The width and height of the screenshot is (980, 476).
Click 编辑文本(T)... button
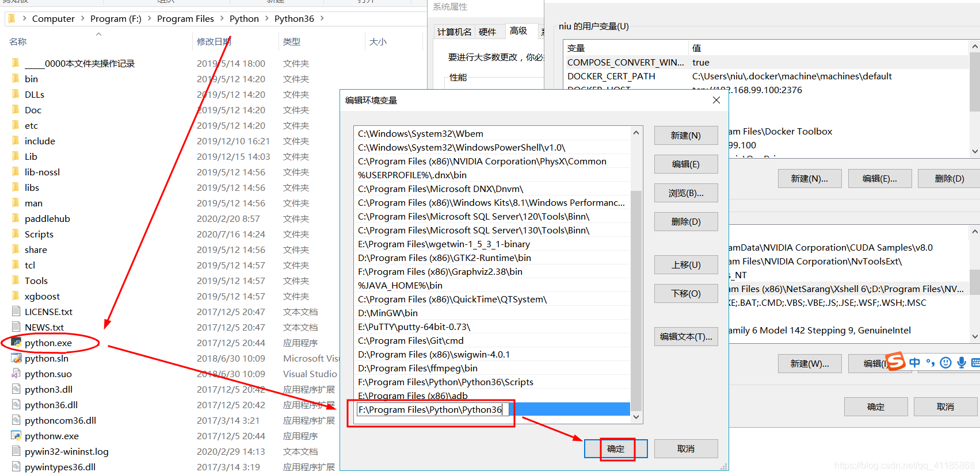pos(686,336)
